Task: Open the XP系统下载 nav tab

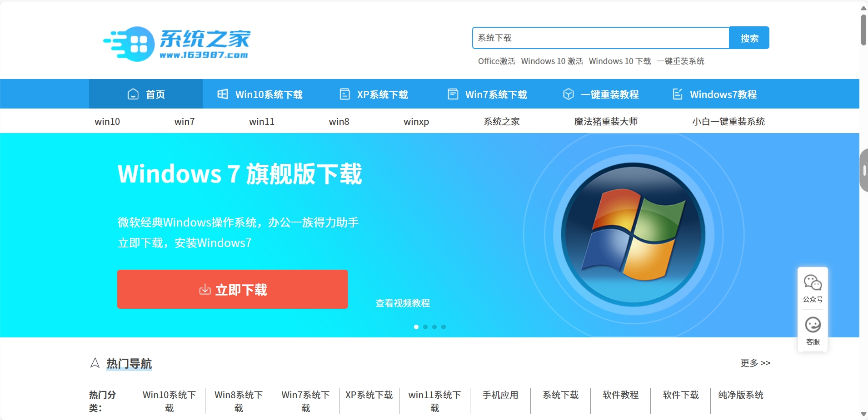Action: tap(374, 94)
